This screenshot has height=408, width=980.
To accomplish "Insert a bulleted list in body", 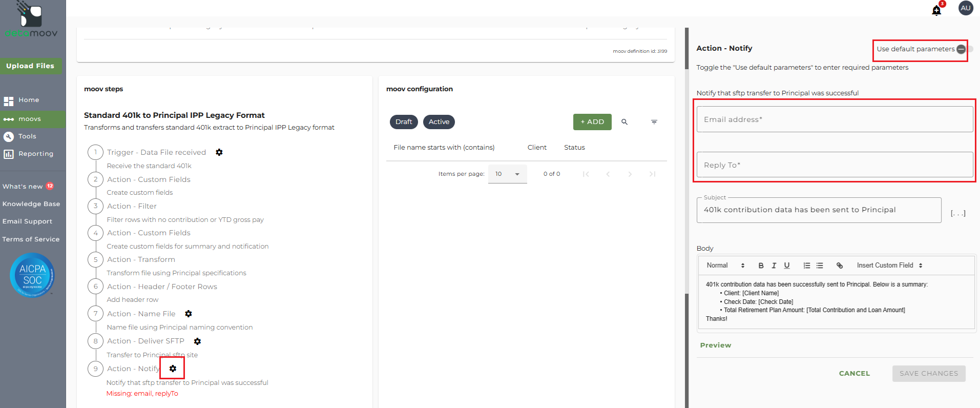I will pyautogui.click(x=820, y=266).
